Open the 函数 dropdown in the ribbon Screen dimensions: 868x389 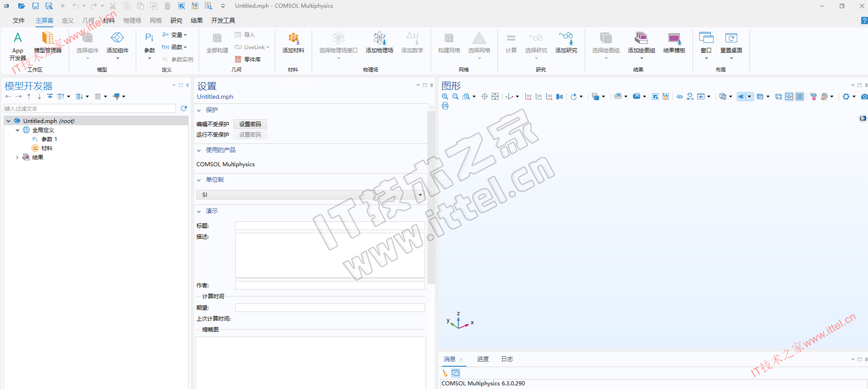coord(175,47)
